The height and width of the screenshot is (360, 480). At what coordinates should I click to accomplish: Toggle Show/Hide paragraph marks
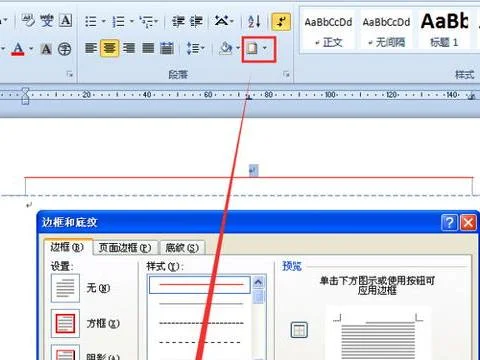[x=281, y=22]
